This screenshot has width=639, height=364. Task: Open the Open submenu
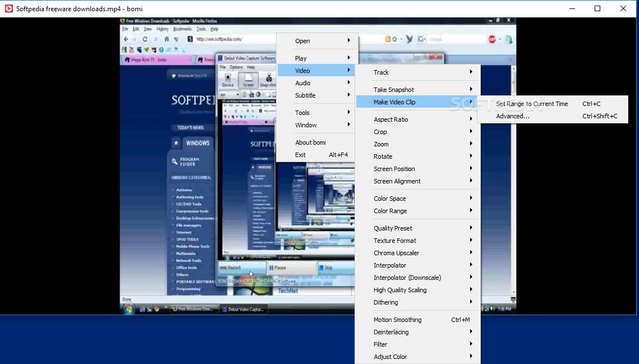point(317,41)
